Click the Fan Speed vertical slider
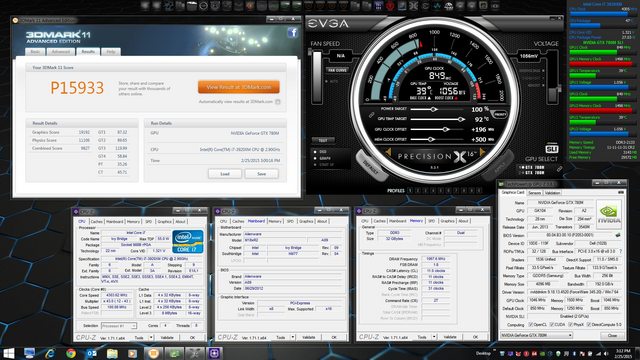 point(316,77)
